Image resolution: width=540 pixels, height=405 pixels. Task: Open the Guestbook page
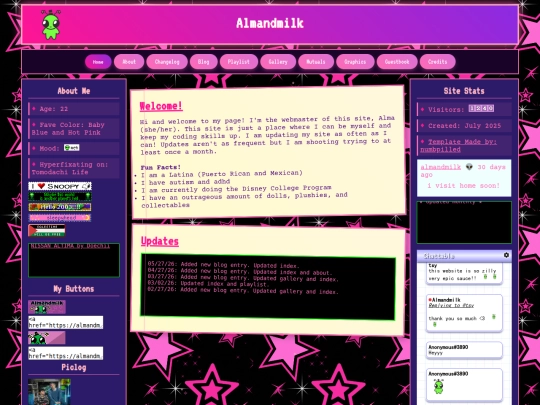point(397,62)
